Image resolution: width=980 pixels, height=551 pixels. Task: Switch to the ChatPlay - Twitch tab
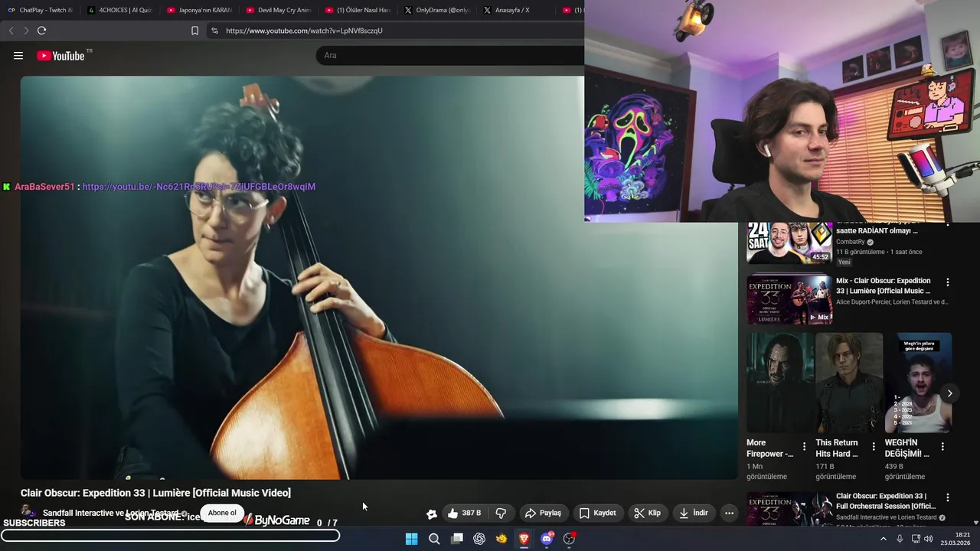(x=41, y=10)
